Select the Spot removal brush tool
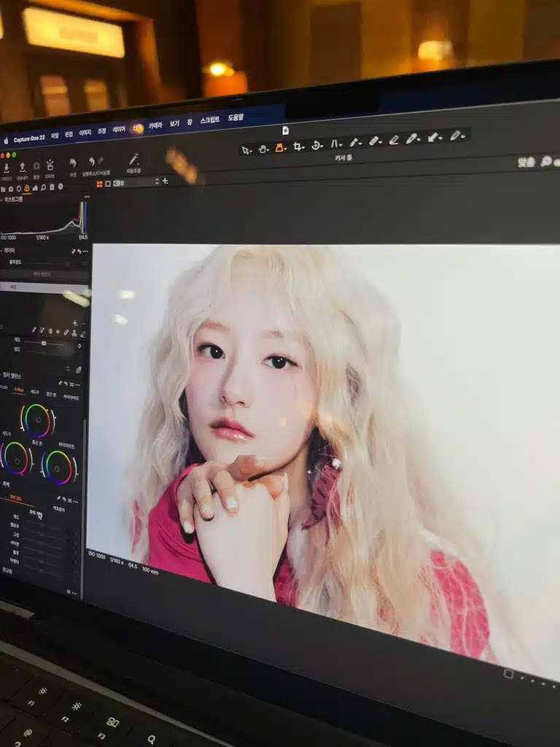 (355, 142)
